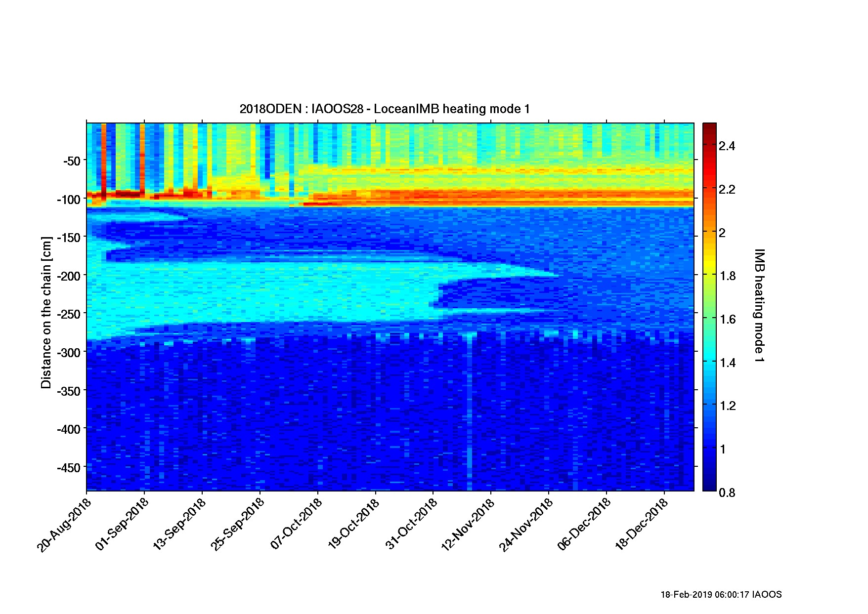
Task: Click the '31-Oct-2018' date tick label
Action: pos(412,525)
